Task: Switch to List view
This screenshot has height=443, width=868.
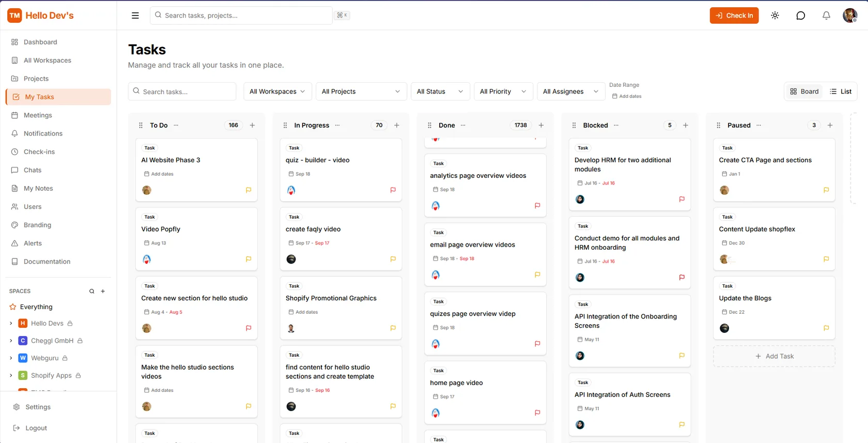Action: point(841,91)
